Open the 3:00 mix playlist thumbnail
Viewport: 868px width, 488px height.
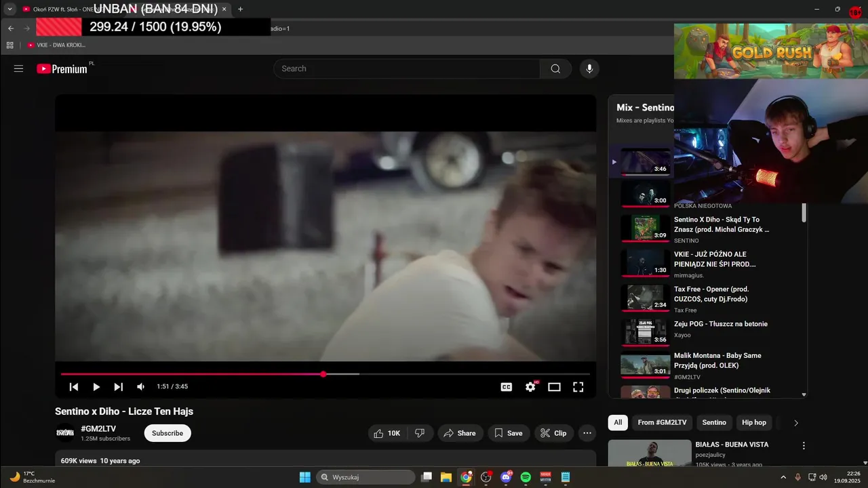click(x=646, y=192)
